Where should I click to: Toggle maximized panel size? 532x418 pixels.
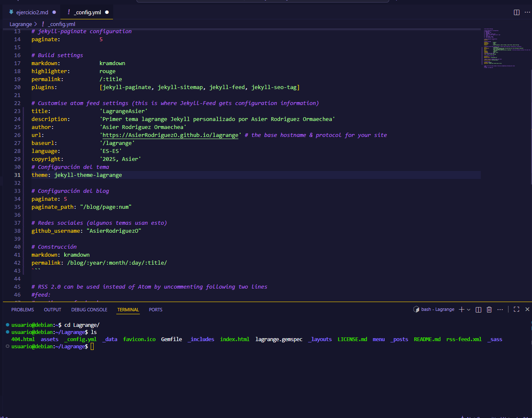(516, 309)
